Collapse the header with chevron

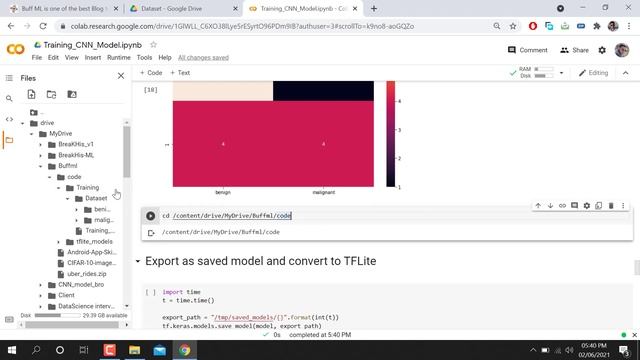point(625,73)
